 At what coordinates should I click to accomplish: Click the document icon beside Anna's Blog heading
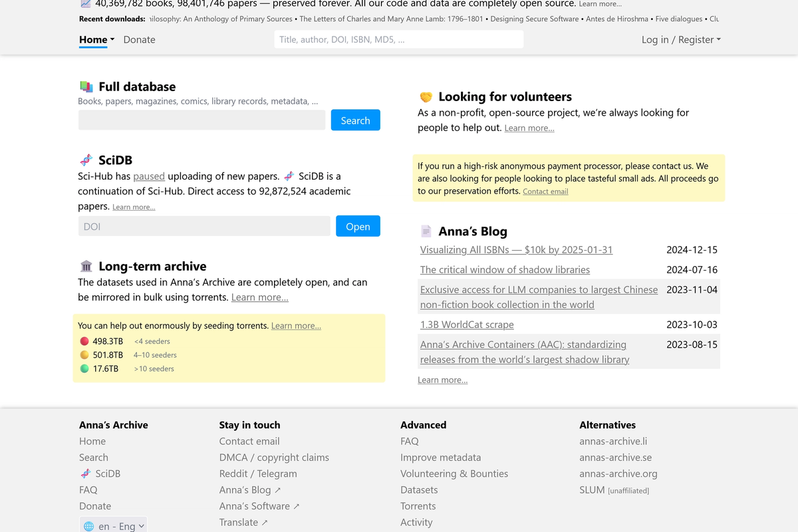coord(426,231)
